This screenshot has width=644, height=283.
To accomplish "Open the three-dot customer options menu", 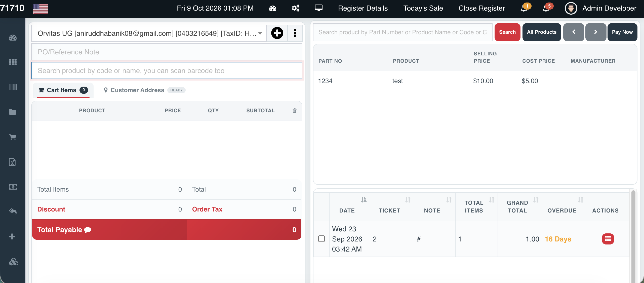I will point(295,33).
